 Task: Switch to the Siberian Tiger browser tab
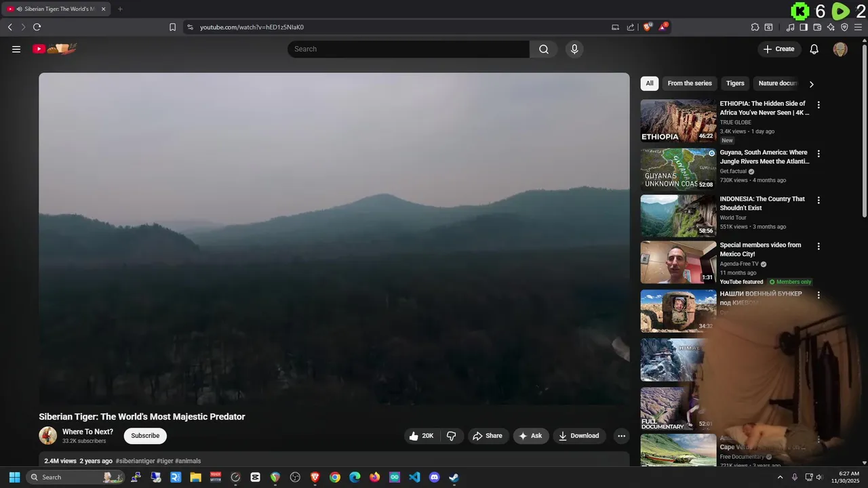click(x=56, y=9)
